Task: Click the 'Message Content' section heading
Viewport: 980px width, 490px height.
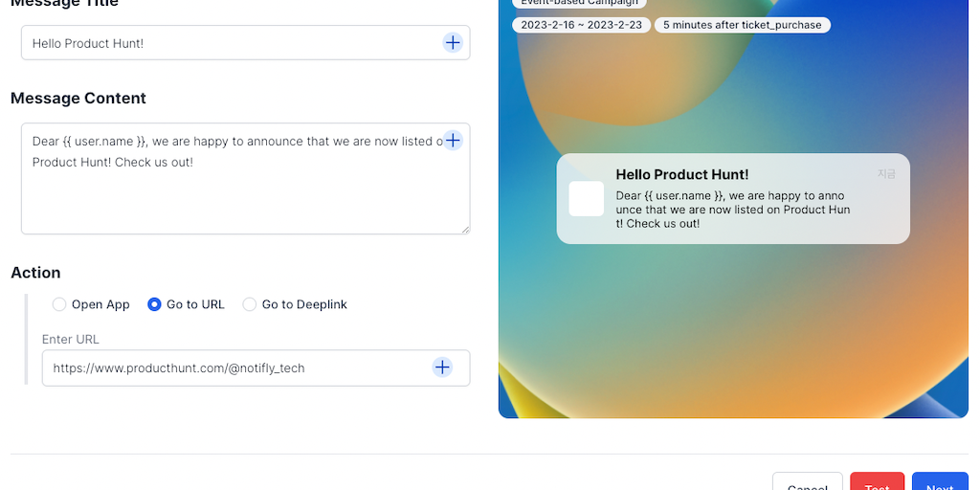Action: pos(78,99)
